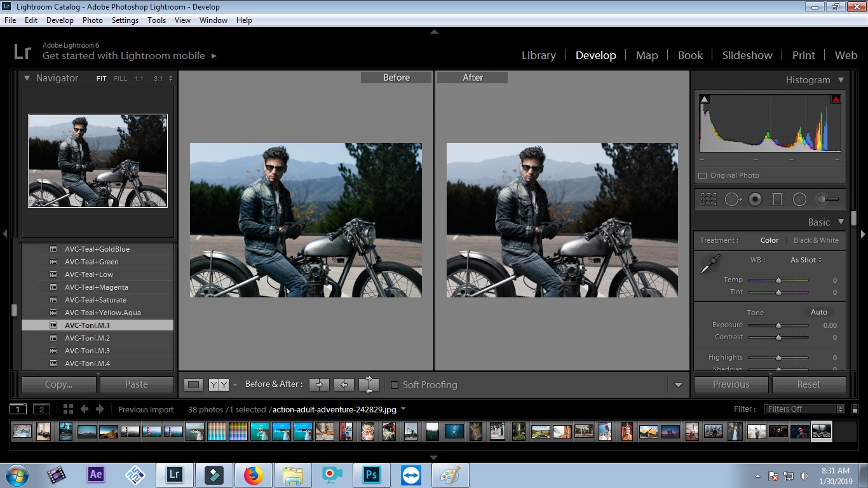The width and height of the screenshot is (868, 488).
Task: Hide the bottom filmstrip panel
Action: pos(434,457)
